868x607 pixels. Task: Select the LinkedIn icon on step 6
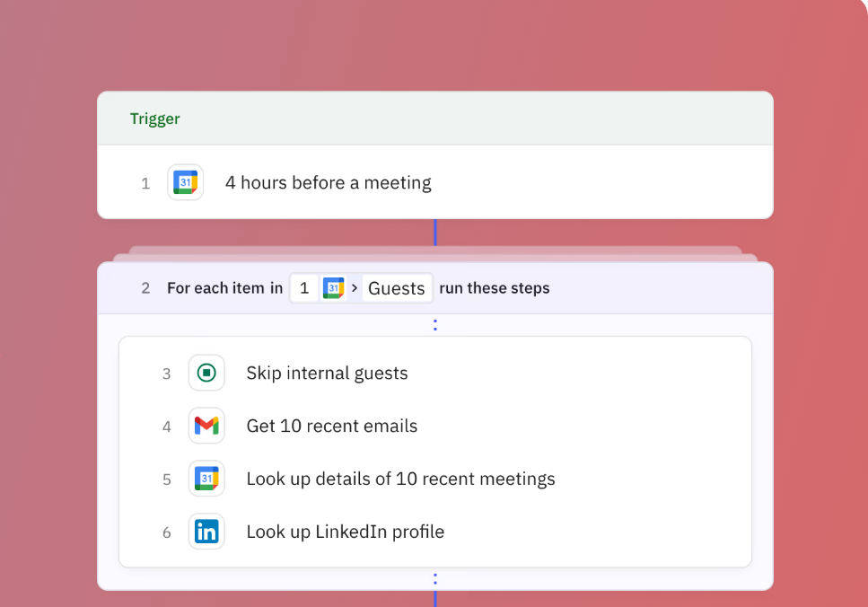click(206, 532)
